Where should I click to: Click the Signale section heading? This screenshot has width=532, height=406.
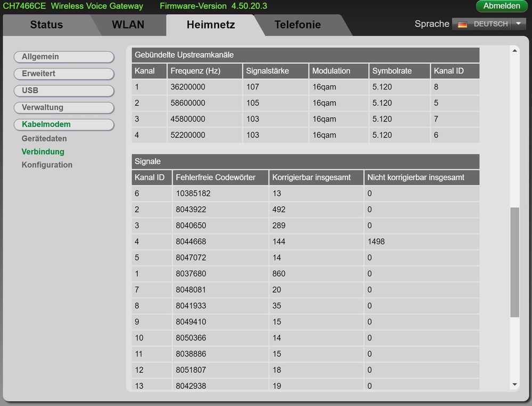click(x=148, y=161)
